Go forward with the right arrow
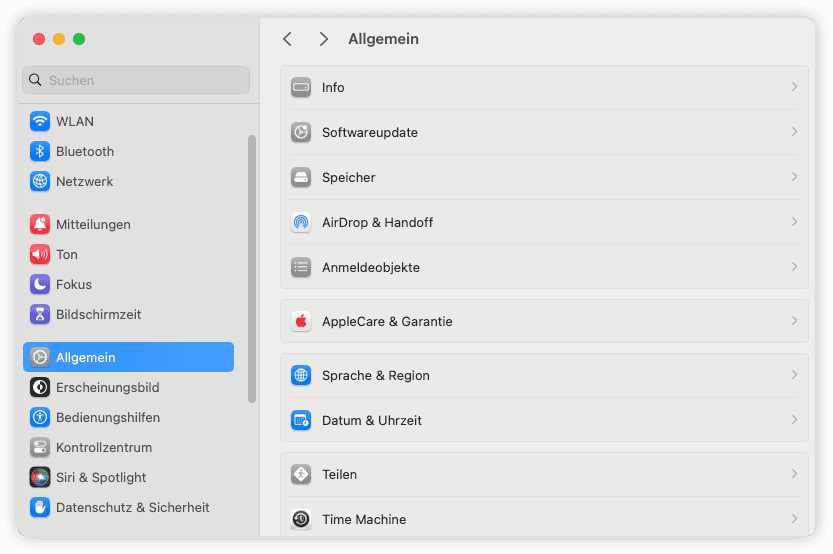 click(324, 39)
